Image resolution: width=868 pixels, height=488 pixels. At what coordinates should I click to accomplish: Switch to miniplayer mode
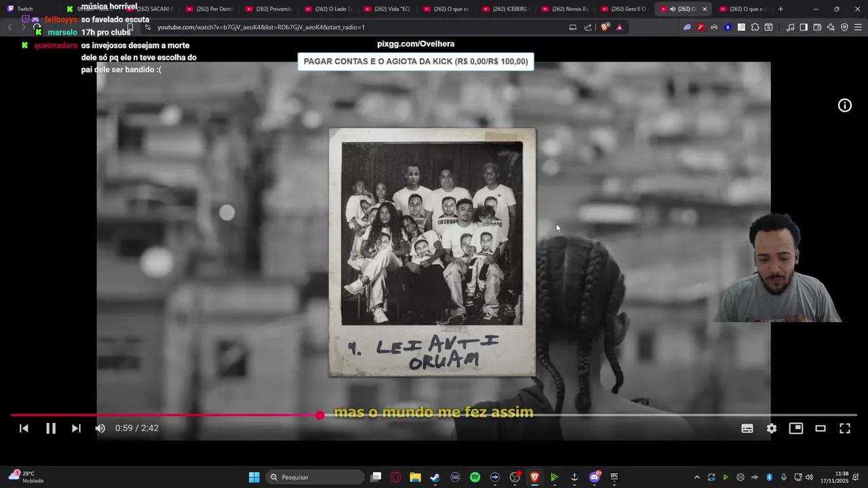click(x=796, y=428)
